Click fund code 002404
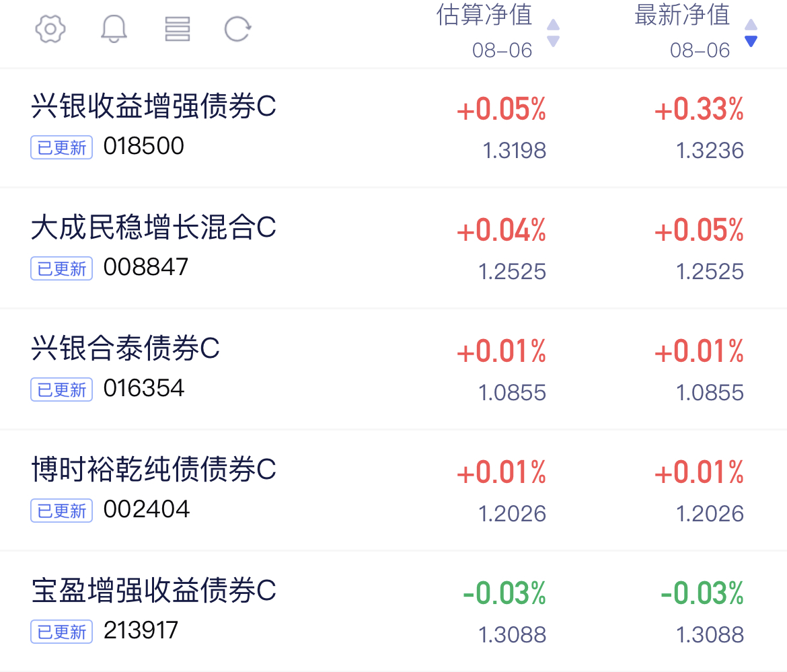The image size is (787, 672). (146, 509)
